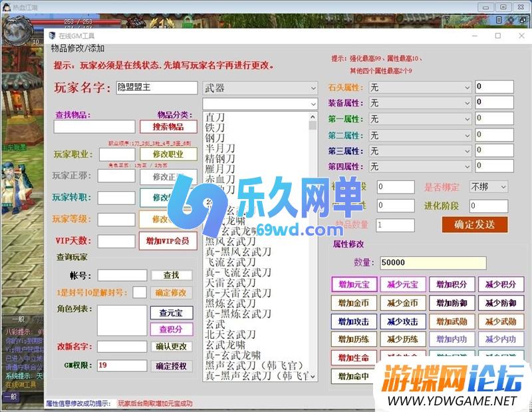This screenshot has width=532, height=412.
Task: Click the 增加命中 button
Action: 353,376
